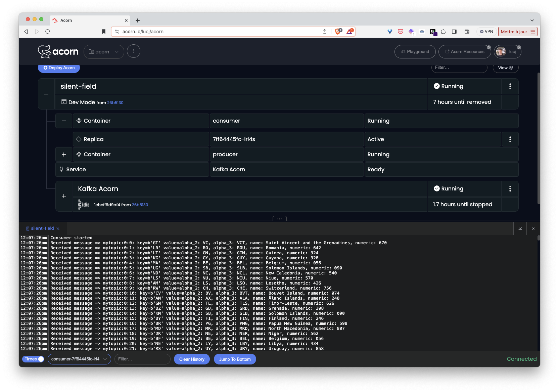Click the Brave shield icon
This screenshot has height=392, width=559.
pyautogui.click(x=338, y=31)
